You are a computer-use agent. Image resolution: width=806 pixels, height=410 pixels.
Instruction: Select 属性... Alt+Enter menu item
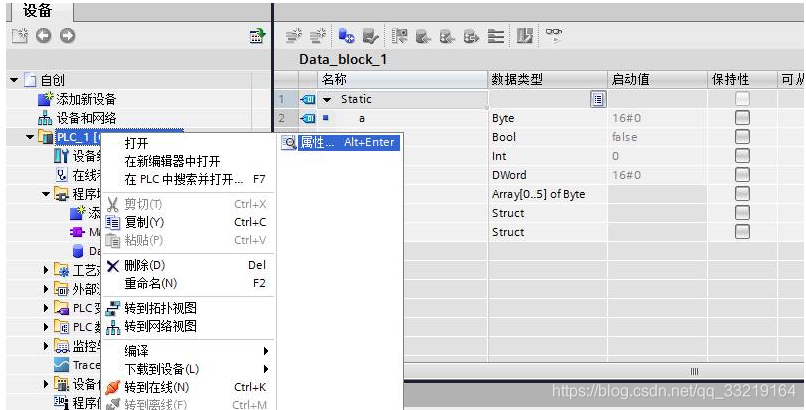pyautogui.click(x=340, y=143)
